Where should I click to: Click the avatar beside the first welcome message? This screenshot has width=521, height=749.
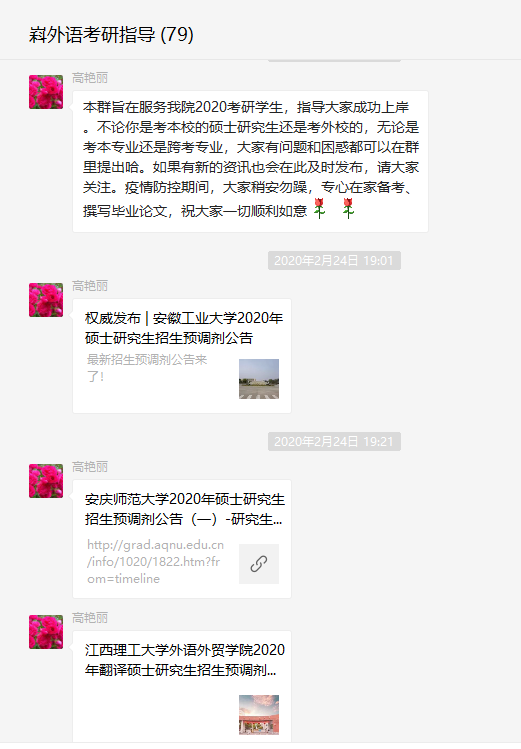pos(46,92)
